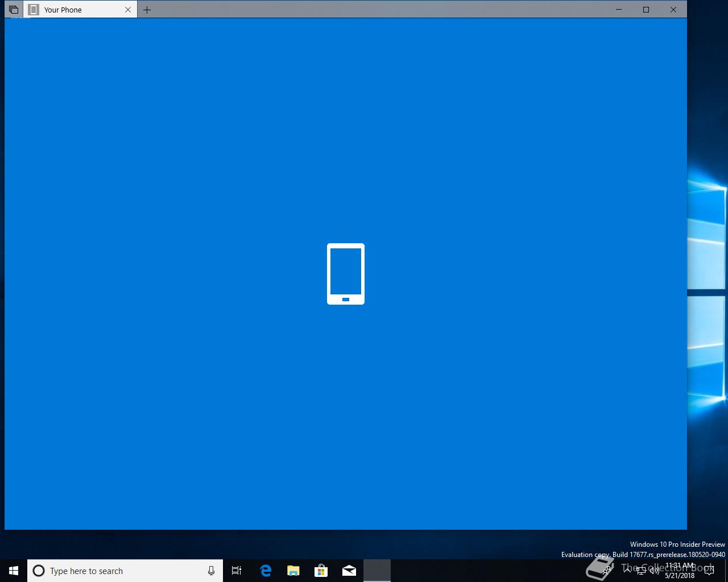Screen dimensions: 728x582
Task: Open File Explorer from the taskbar
Action: 293,571
